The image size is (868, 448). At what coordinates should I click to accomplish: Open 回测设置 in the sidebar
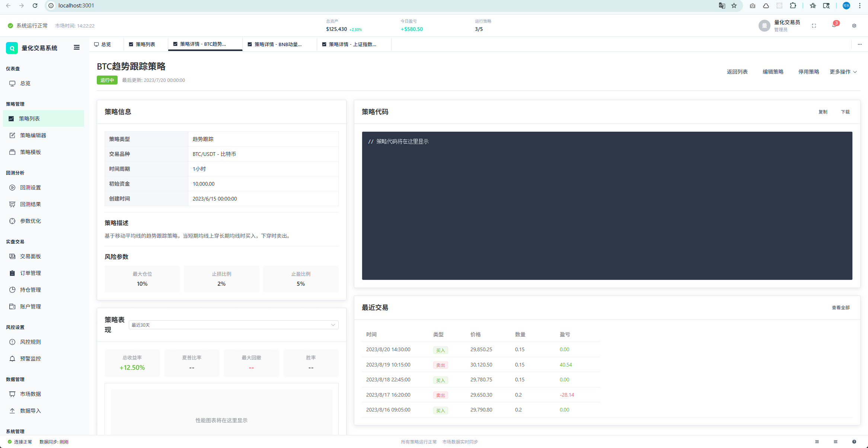[x=44, y=188]
